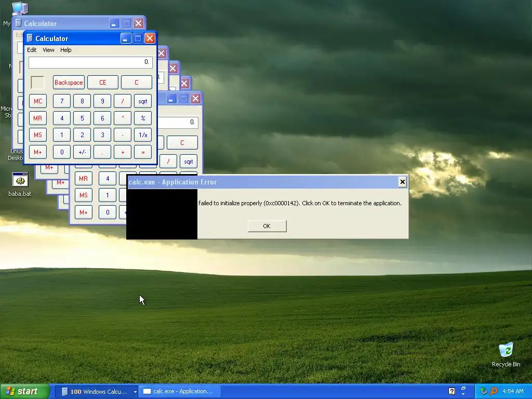The height and width of the screenshot is (399, 532).
Task: Click the minus button in front Calculator
Action: click(x=123, y=135)
